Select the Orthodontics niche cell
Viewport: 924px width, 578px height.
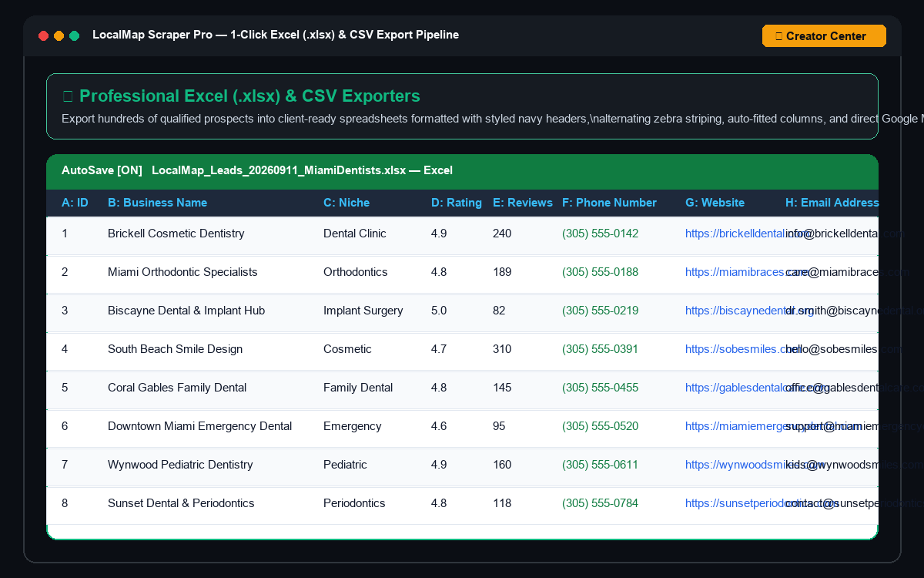pyautogui.click(x=356, y=272)
